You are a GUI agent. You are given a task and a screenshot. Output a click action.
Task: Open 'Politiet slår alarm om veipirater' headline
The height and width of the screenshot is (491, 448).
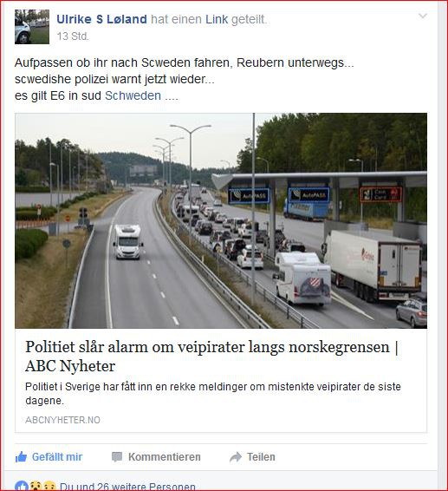211,357
